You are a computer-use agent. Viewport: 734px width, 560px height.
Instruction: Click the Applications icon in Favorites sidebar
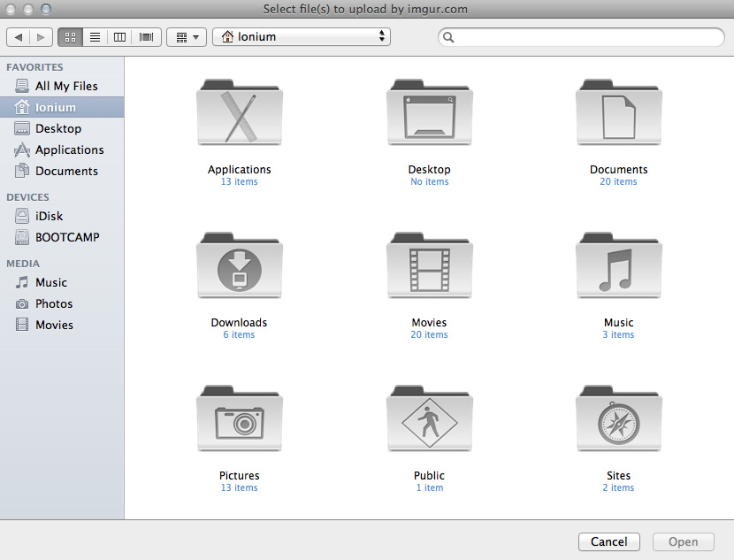22,150
